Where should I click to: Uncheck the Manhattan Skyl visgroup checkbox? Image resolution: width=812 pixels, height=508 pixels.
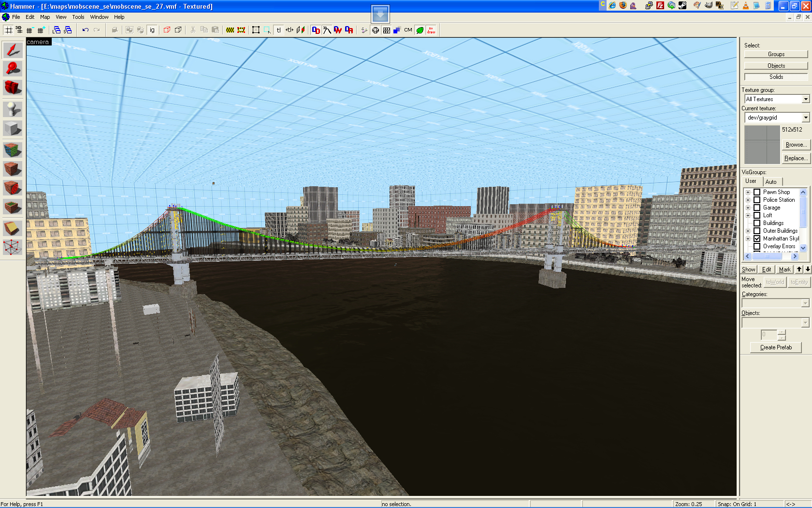tap(757, 239)
